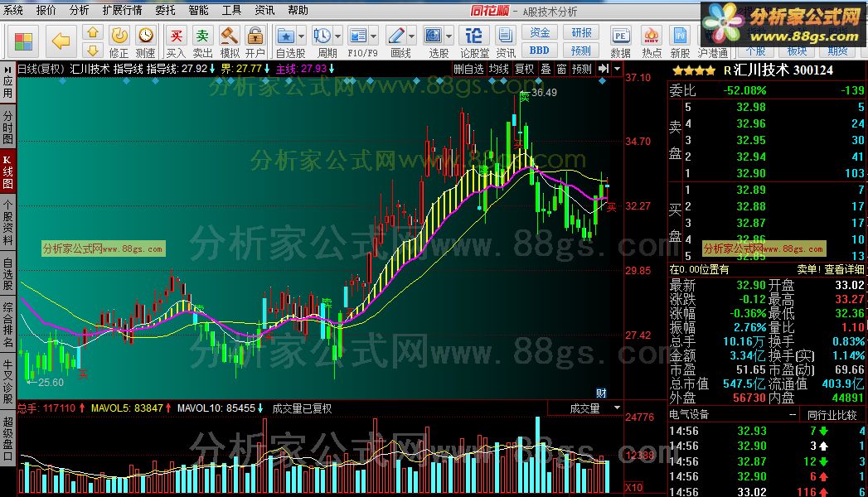Click the 同行业比较 industry comparison link
The image size is (868, 497).
coord(832,415)
